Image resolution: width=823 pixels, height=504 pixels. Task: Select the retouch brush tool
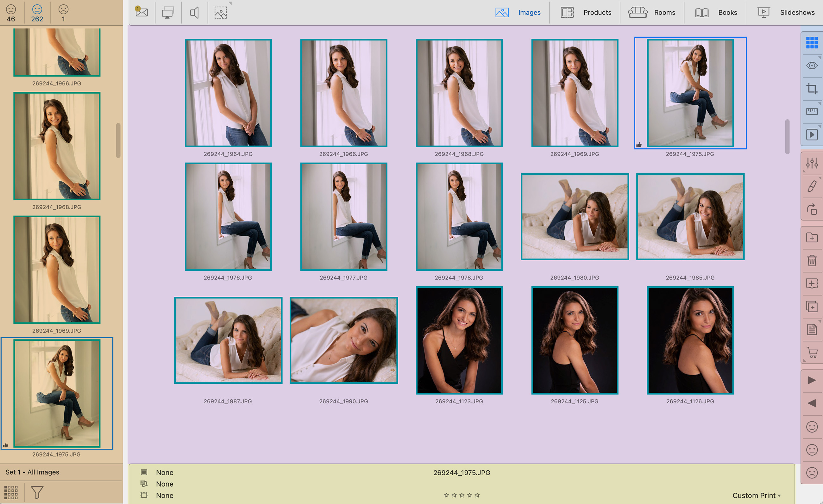[812, 186]
